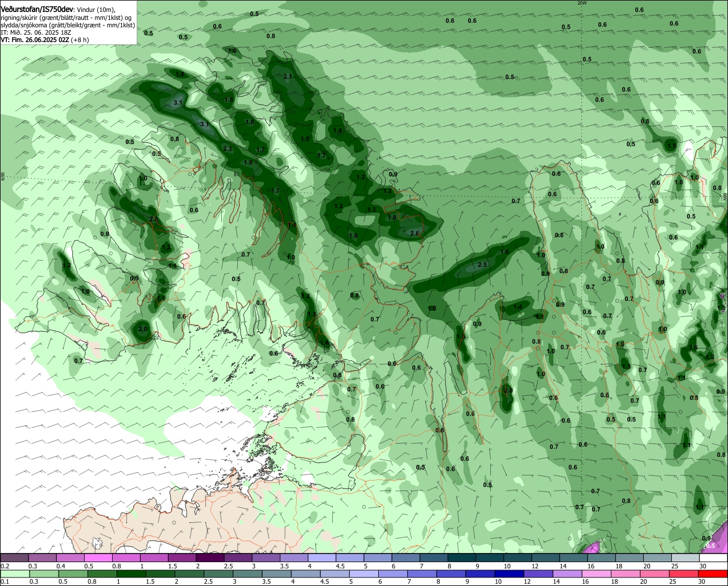This screenshot has width=728, height=586.
Task: Pick the rain legend swatch starting at 14
Action: point(566,574)
